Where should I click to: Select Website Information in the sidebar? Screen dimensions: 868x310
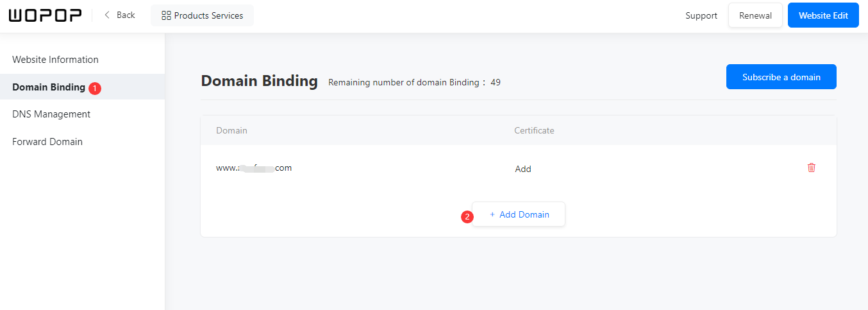click(56, 60)
